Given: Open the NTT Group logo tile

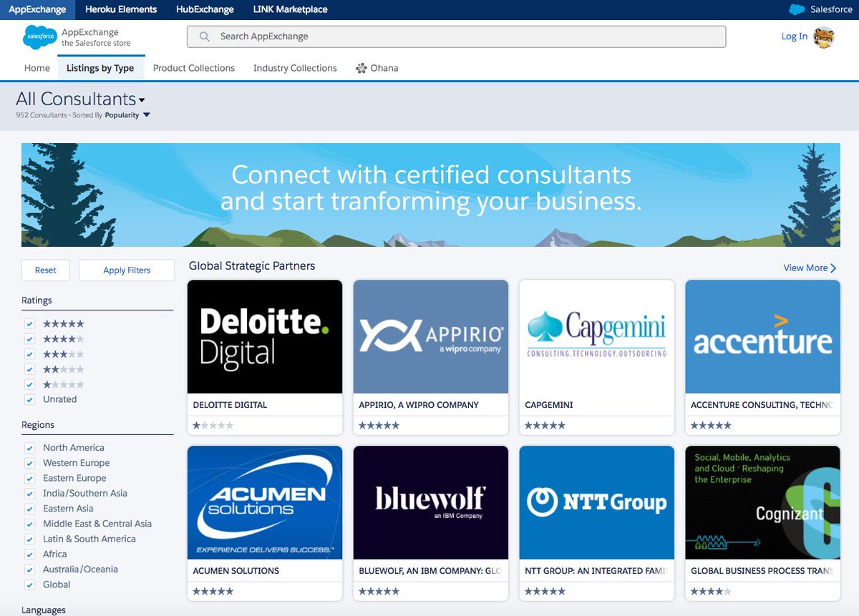Looking at the screenshot, I should point(597,502).
